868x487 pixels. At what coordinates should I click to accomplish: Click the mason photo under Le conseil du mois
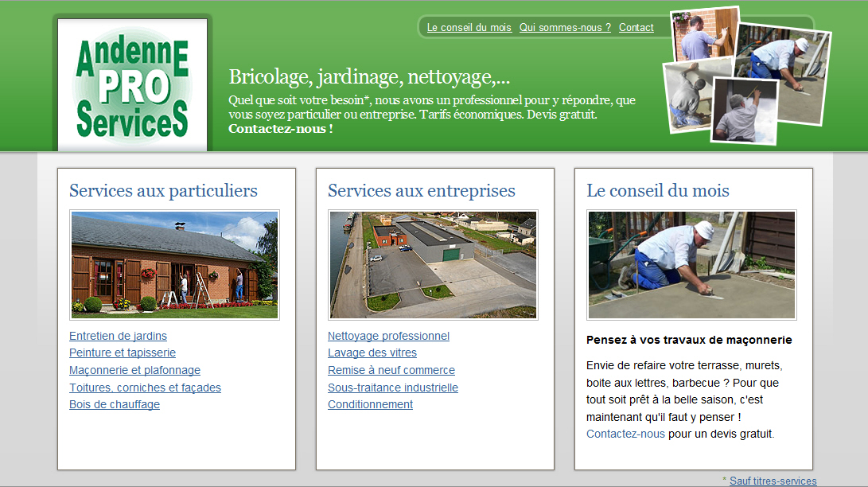click(x=691, y=265)
